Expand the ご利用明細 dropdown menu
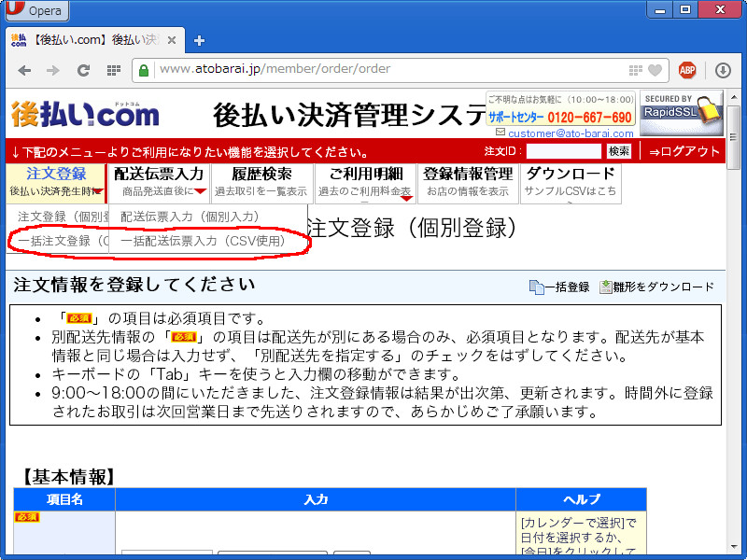Viewport: 747px width, 560px height. [x=365, y=182]
